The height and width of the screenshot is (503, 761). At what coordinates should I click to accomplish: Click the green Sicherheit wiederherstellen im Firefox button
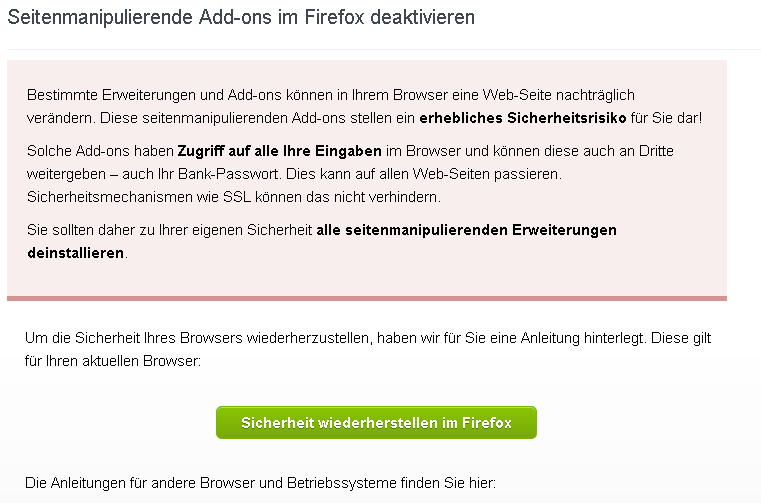pos(376,422)
